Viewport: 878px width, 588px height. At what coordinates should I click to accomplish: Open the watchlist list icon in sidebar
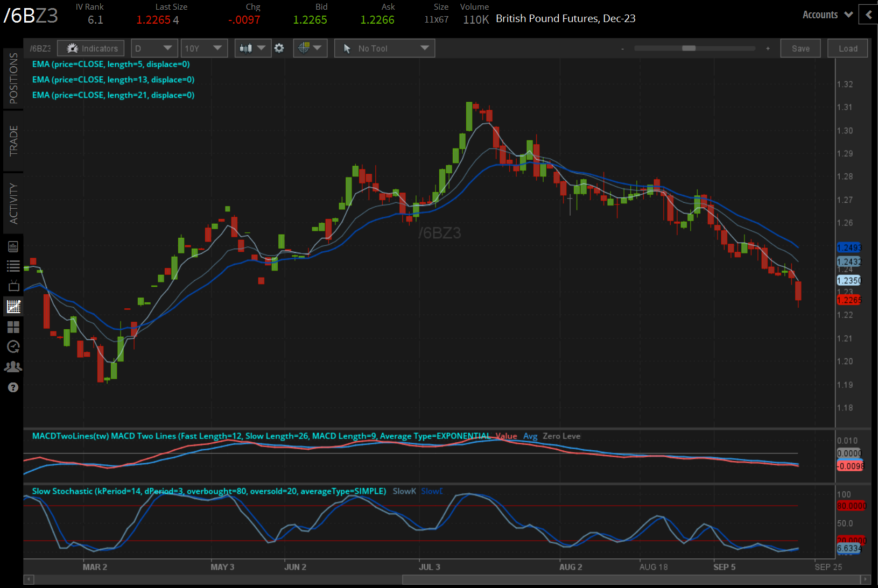pyautogui.click(x=13, y=266)
